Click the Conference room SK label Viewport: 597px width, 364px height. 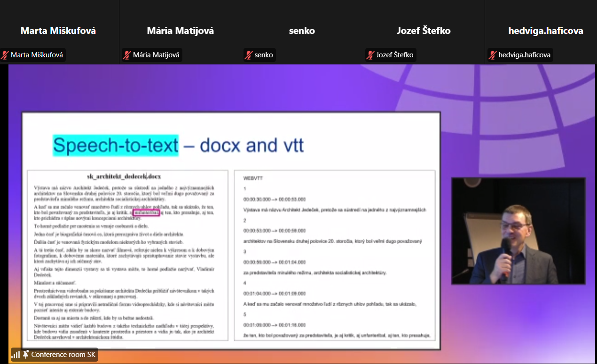[63, 355]
